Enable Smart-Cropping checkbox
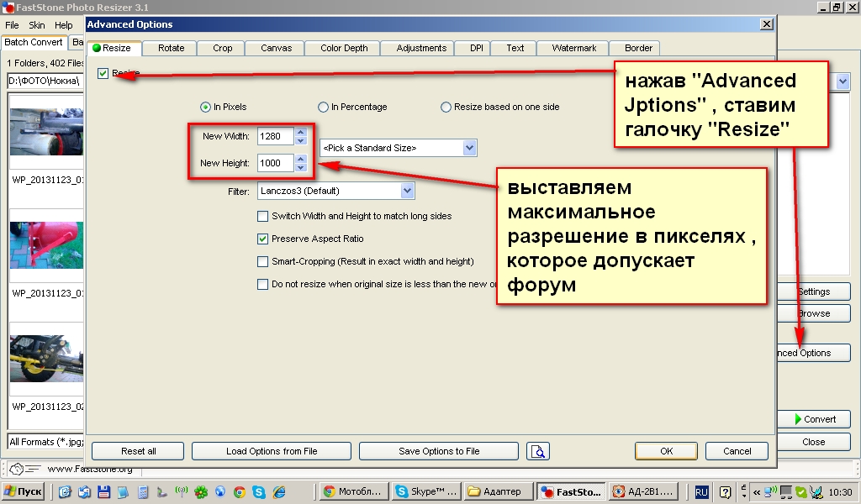This screenshot has height=504, width=861. pos(262,261)
